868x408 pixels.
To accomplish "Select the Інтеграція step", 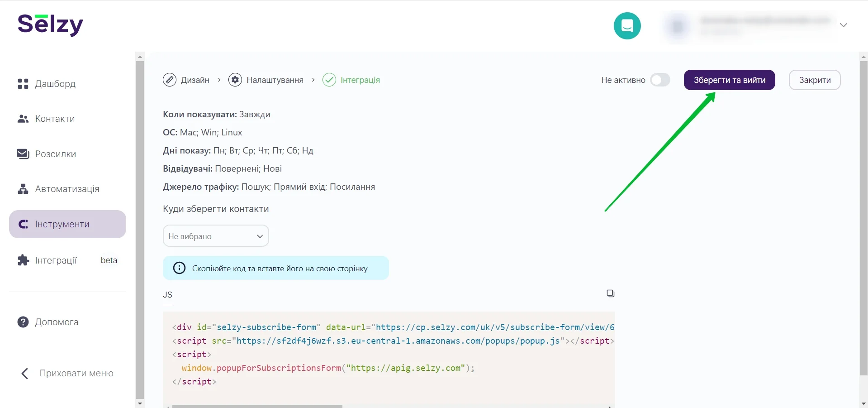I will 360,80.
